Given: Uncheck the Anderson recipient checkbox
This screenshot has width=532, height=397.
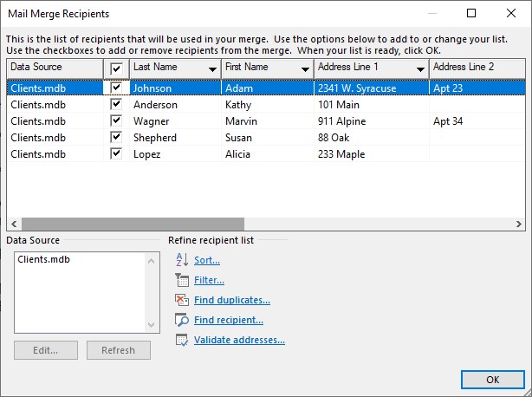Looking at the screenshot, I should pyautogui.click(x=116, y=104).
